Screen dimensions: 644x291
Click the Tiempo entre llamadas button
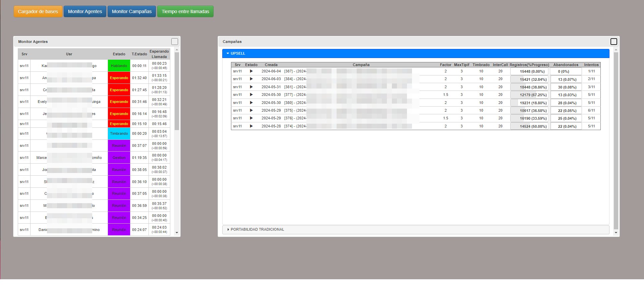(x=185, y=11)
